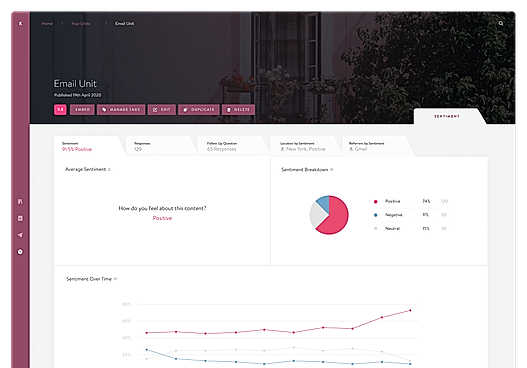The image size is (527, 368).
Task: Open the first sidebar icon above the document icon
Action: (20, 201)
